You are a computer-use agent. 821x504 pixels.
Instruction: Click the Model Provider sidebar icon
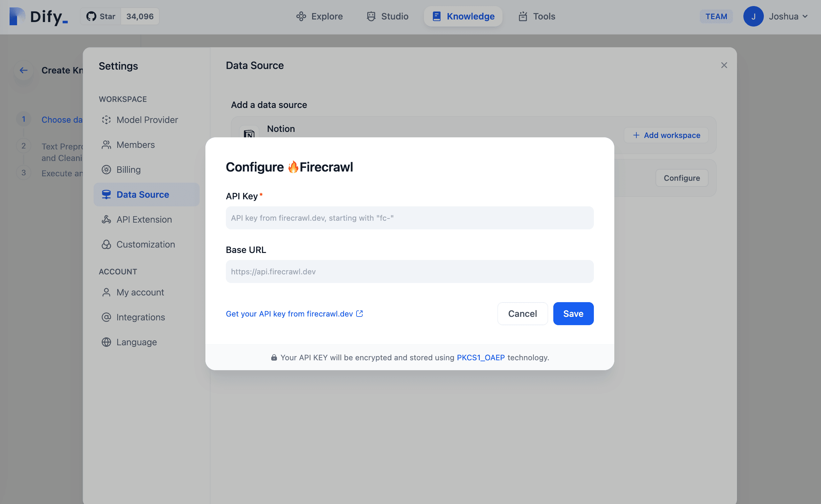[x=106, y=120]
